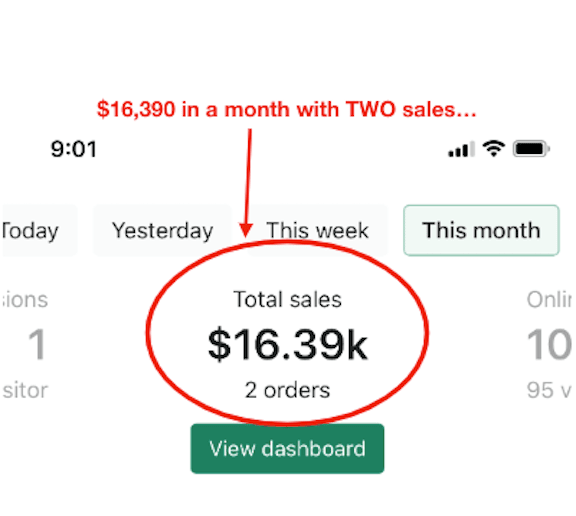576x516 pixels.
Task: Switch to the Yesterday tab
Action: (162, 230)
